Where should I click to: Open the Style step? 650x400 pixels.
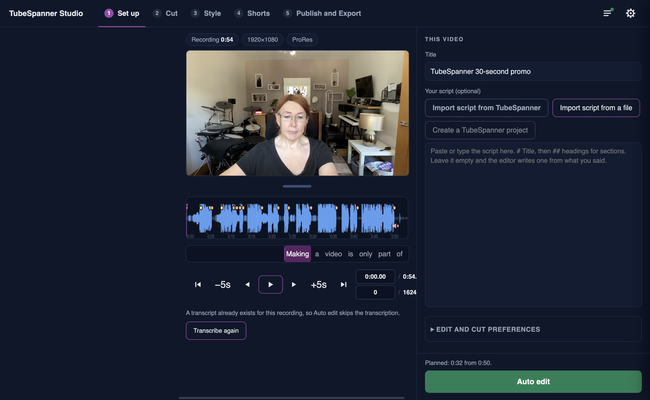[206, 13]
